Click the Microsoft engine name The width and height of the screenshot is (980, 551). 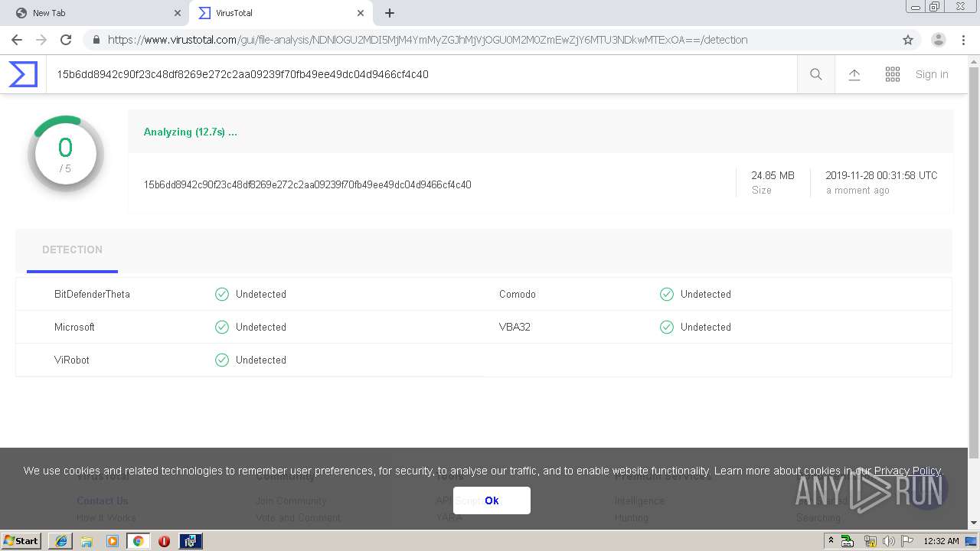pyautogui.click(x=74, y=327)
